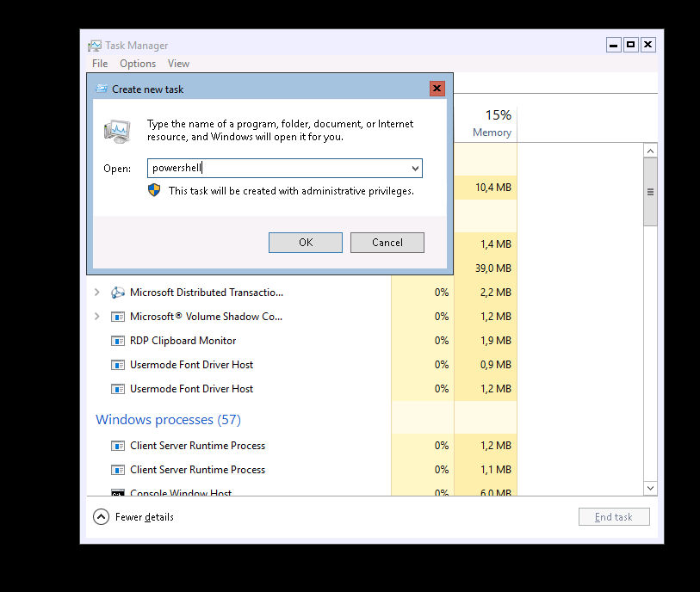This screenshot has width=700, height=592.
Task: Open the View menu
Action: (178, 64)
